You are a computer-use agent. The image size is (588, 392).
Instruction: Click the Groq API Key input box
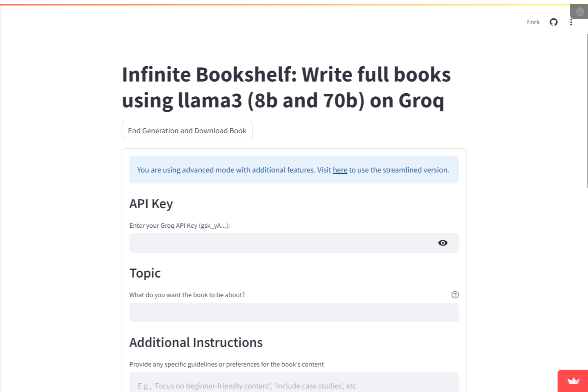tap(275, 243)
